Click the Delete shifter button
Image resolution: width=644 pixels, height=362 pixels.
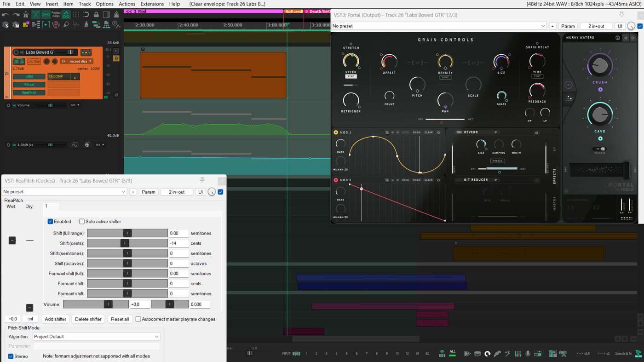click(x=88, y=319)
